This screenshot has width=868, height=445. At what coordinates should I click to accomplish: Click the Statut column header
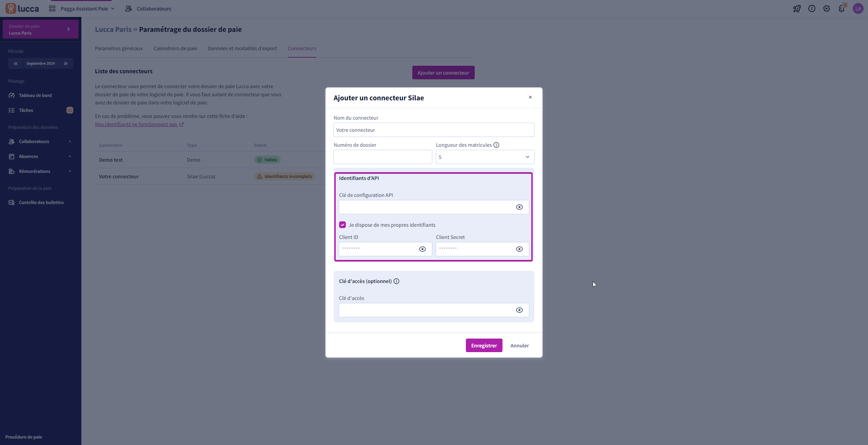click(x=260, y=145)
